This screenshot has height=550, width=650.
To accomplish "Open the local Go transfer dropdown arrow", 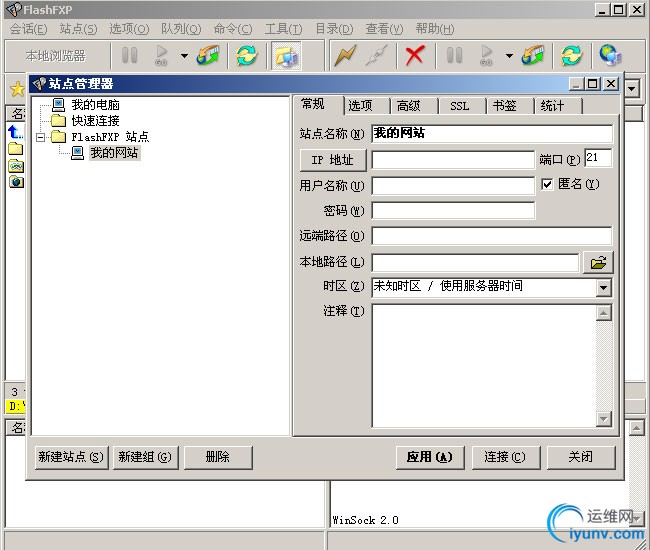I will point(184,56).
